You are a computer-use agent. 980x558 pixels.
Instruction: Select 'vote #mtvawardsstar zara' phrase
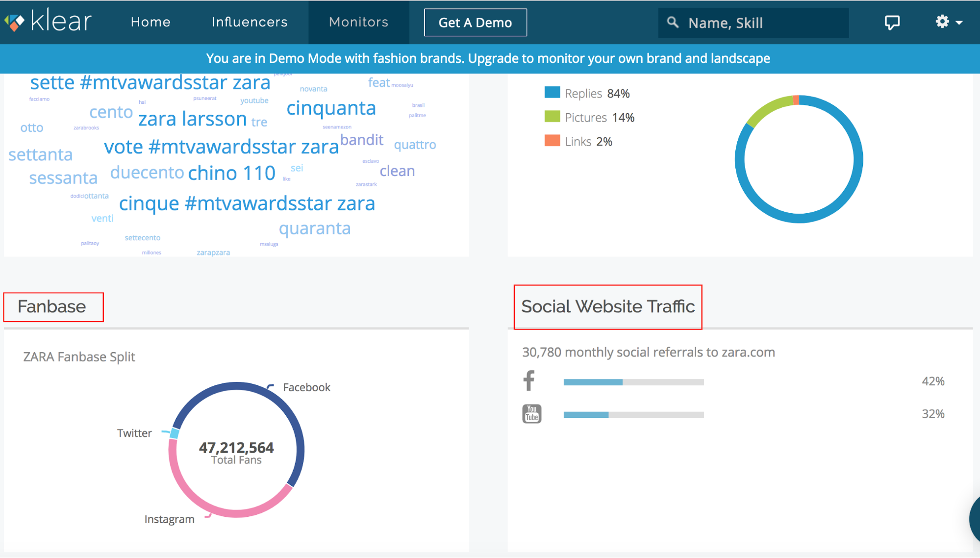coord(221,147)
